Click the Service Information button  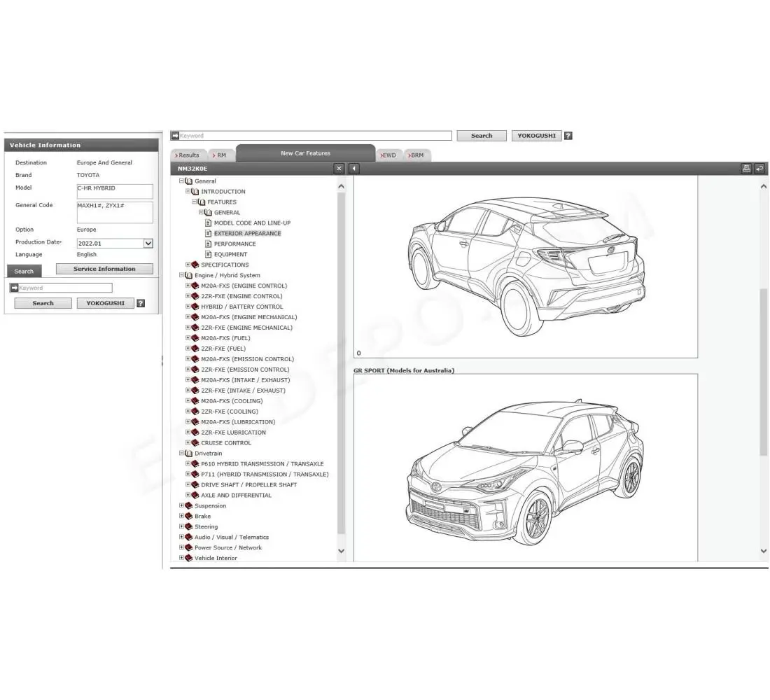104,268
